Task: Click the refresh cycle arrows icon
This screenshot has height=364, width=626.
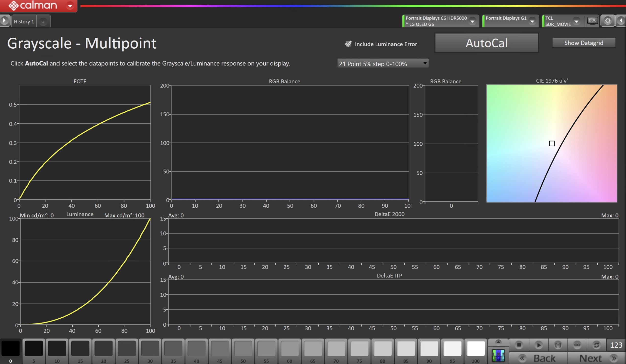Action: tap(596, 345)
